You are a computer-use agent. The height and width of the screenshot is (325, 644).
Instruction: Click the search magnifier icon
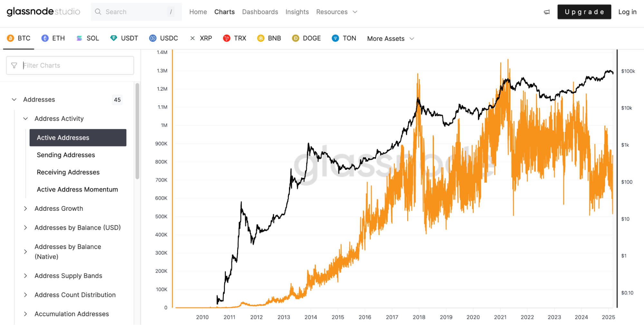(x=98, y=12)
